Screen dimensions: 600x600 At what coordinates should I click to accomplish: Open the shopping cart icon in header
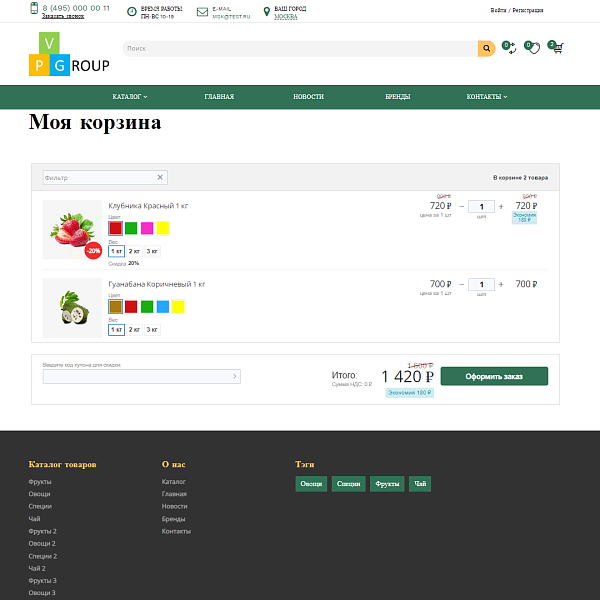tap(557, 48)
